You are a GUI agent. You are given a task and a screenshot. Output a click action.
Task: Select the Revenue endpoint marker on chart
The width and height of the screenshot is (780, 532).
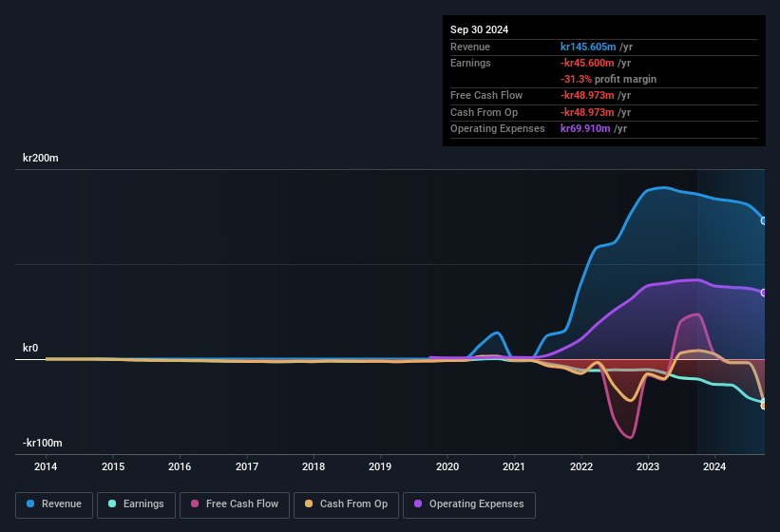pyautogui.click(x=764, y=220)
